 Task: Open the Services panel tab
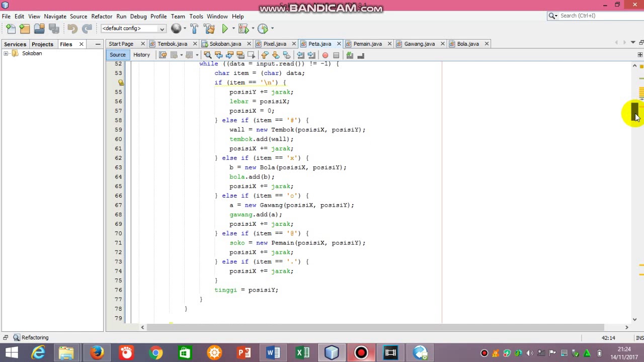point(15,44)
